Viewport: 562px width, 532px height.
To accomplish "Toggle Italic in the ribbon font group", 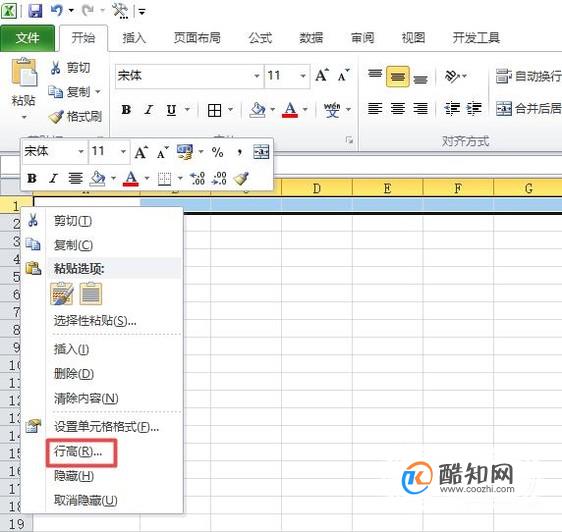I will tap(149, 110).
